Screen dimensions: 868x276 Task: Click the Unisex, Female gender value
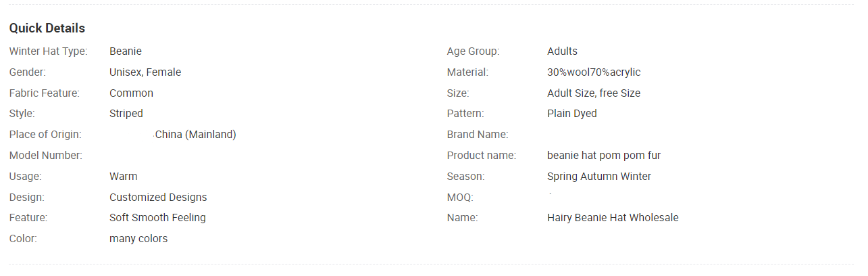145,72
